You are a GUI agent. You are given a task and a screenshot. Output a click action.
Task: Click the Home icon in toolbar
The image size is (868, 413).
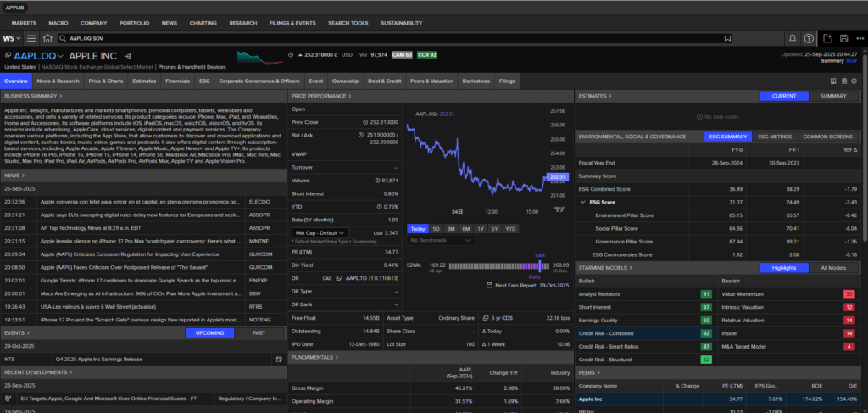point(48,38)
